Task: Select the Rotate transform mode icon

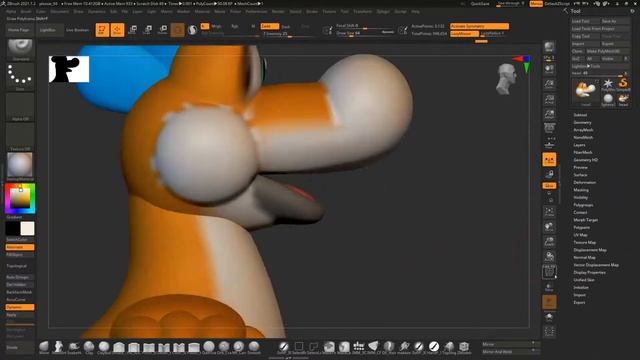Action: (163, 30)
